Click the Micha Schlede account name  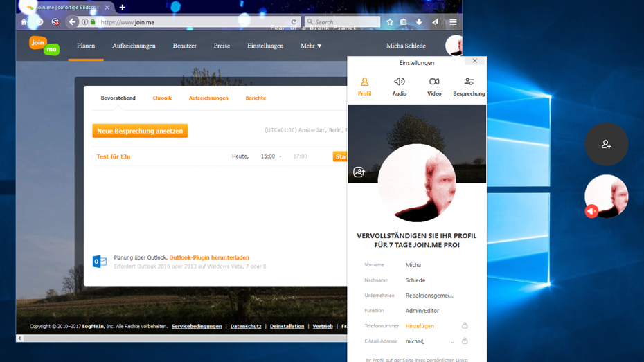point(406,46)
